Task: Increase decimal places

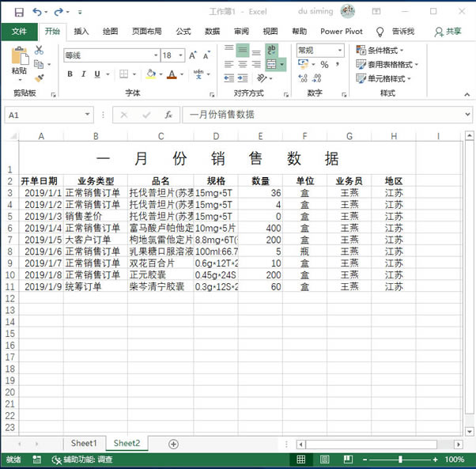Action: 303,78
